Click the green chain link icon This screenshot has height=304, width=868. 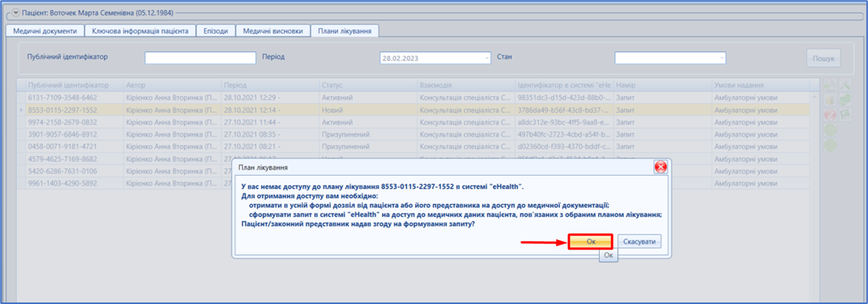(x=845, y=100)
